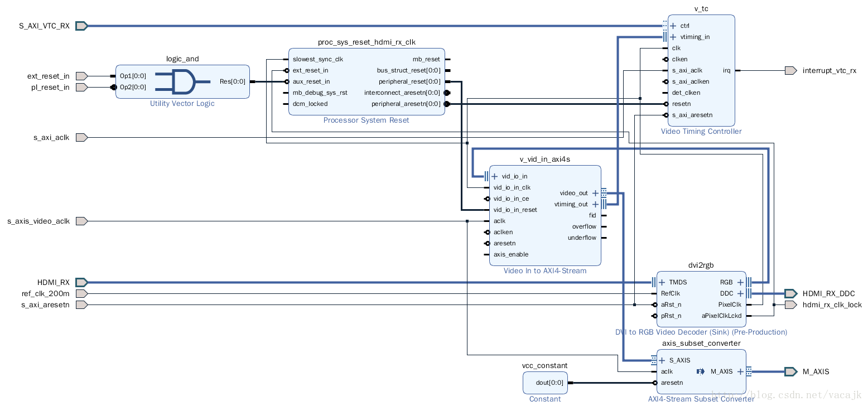
Task: Expand the vtiming_out interface pin
Action: [x=595, y=204]
